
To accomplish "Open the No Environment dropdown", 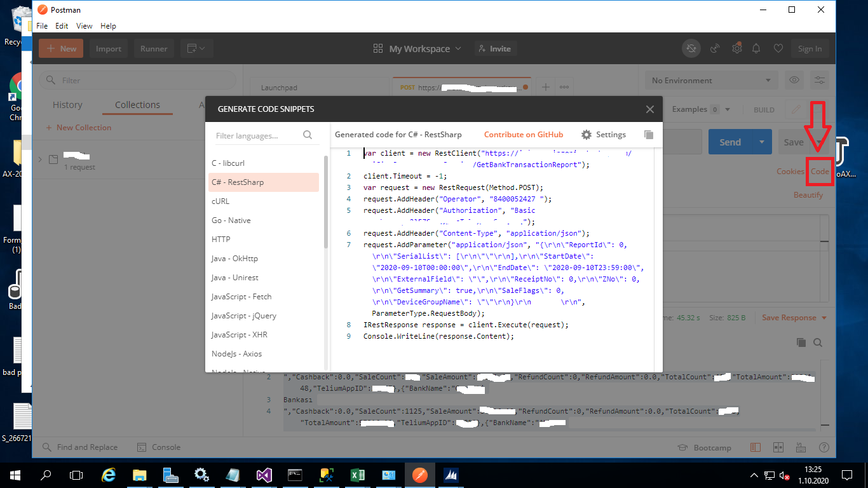I will click(x=711, y=80).
